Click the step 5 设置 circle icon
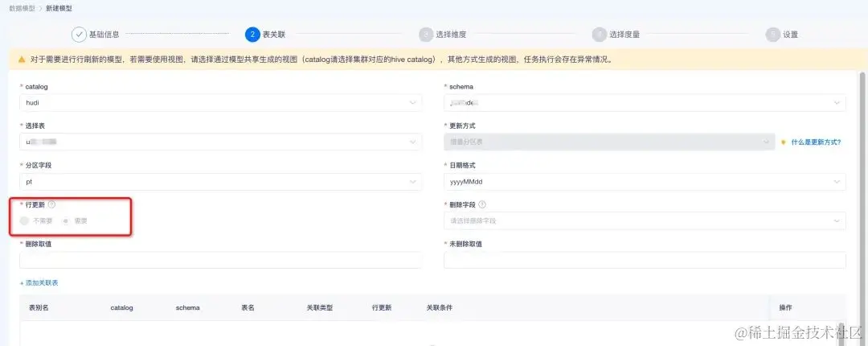This screenshot has height=346, width=868. 772,35
